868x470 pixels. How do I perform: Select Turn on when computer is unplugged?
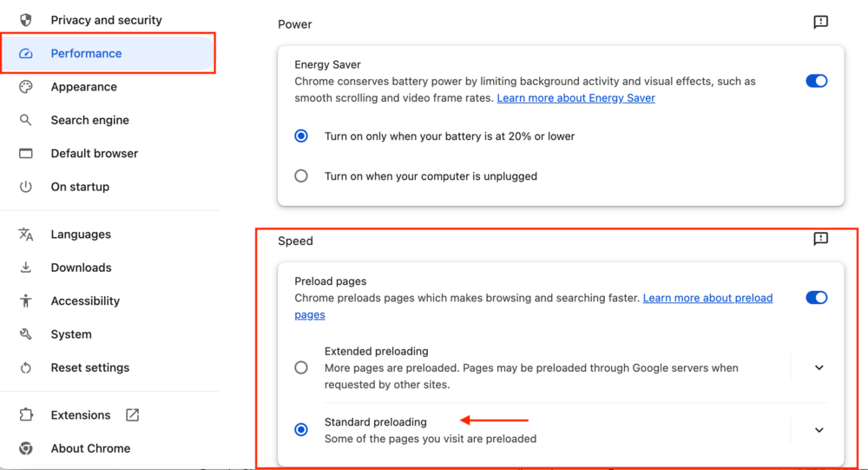(301, 176)
